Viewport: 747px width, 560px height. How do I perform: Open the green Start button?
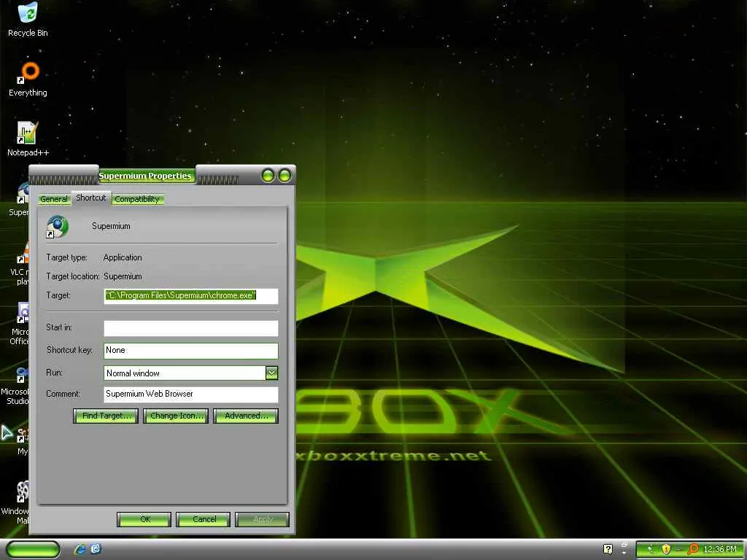point(33,549)
